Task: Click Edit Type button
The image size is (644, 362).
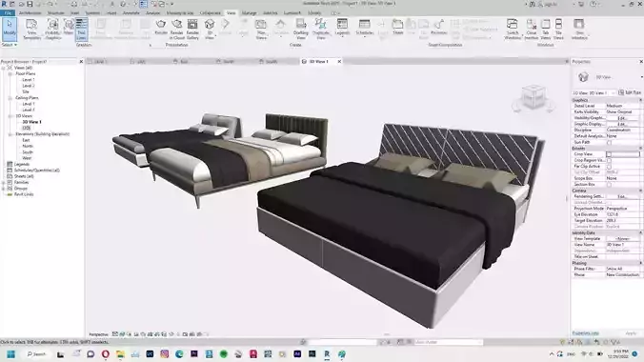Action: 630,92
